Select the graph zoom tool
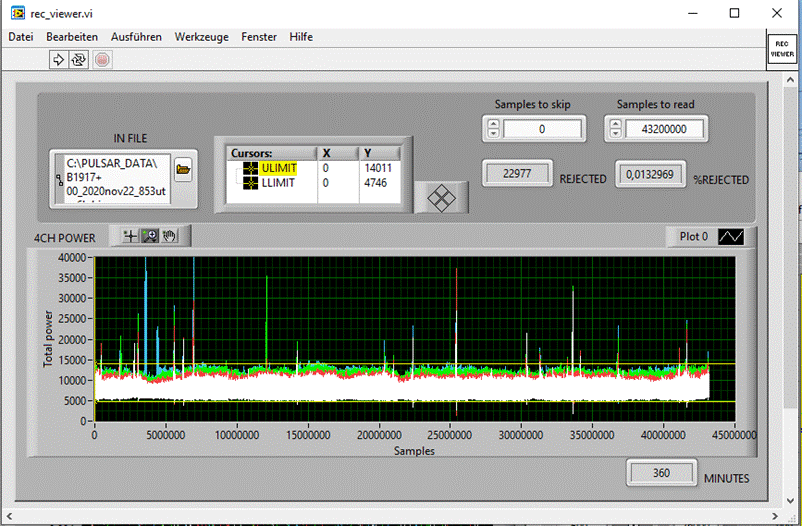The width and height of the screenshot is (802, 526). (150, 236)
